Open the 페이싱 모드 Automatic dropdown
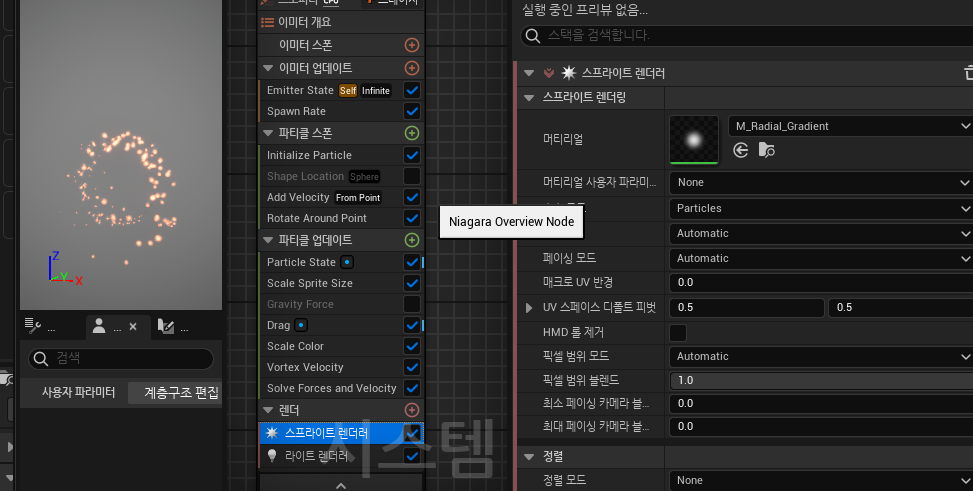The height and width of the screenshot is (491, 973). click(821, 258)
